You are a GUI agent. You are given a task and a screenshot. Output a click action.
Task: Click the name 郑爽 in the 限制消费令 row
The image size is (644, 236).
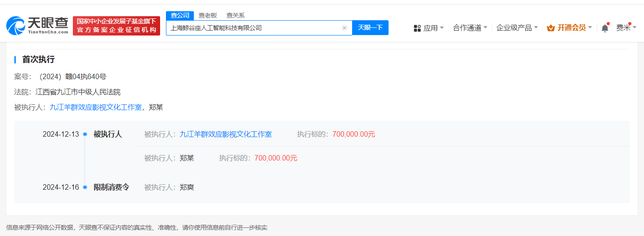click(187, 187)
